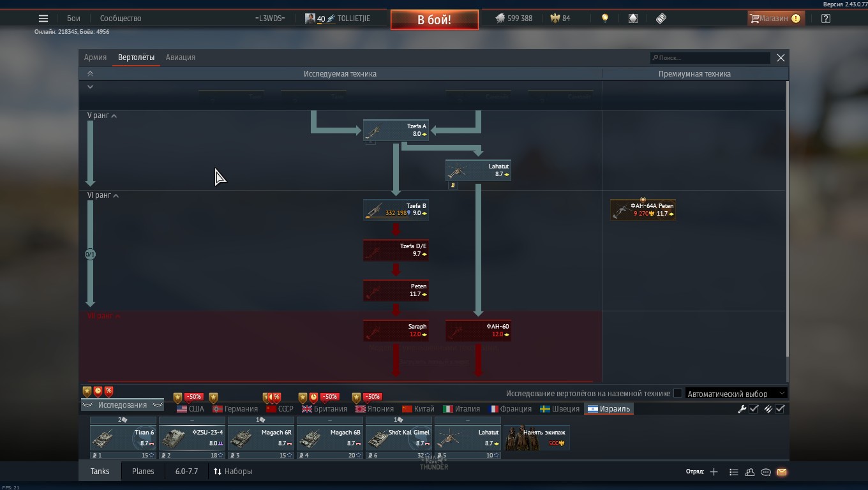This screenshot has height=490, width=868.
Task: Select ZSU-23-4 crew slot
Action: pos(192,438)
